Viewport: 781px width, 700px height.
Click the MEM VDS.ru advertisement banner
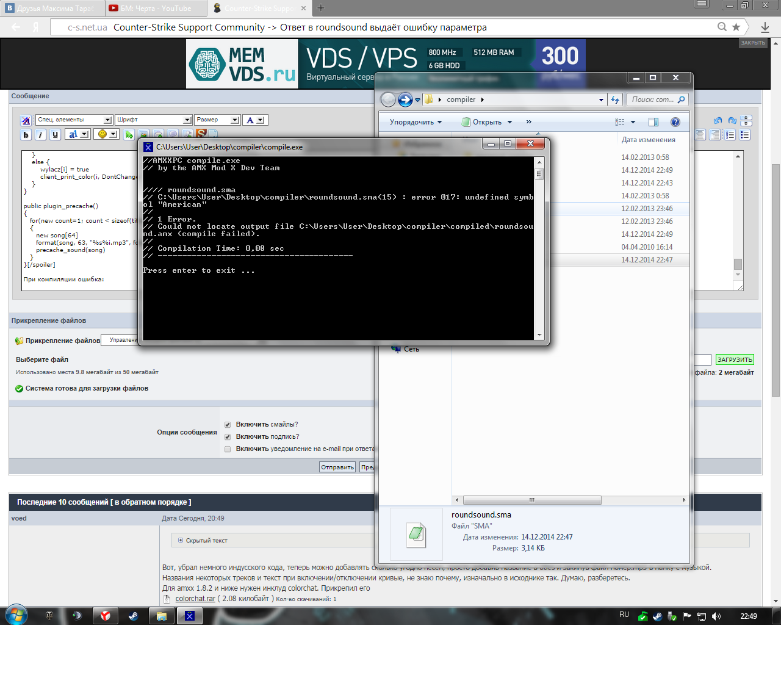coord(386,64)
